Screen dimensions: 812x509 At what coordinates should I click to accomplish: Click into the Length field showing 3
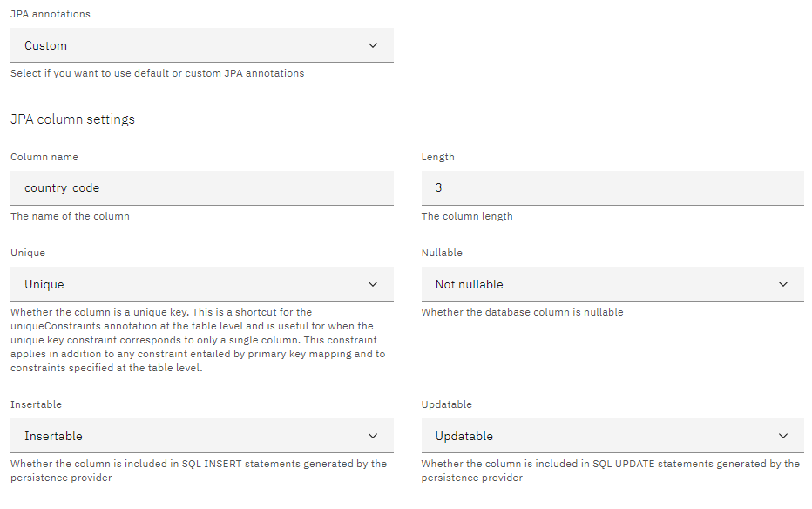click(612, 187)
